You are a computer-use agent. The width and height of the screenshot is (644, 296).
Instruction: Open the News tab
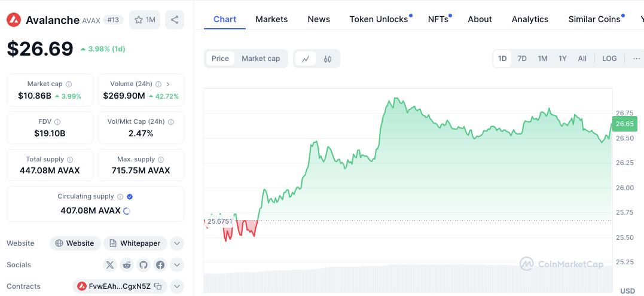pos(319,19)
